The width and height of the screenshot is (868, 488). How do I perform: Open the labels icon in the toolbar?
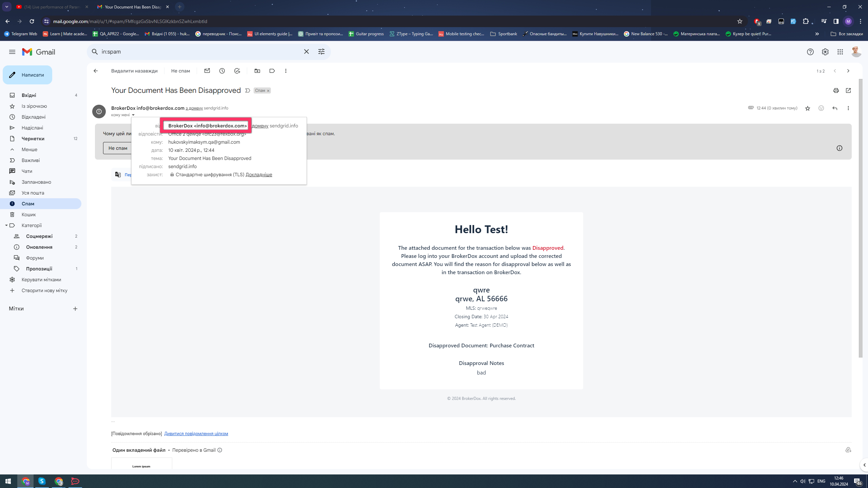click(x=272, y=71)
